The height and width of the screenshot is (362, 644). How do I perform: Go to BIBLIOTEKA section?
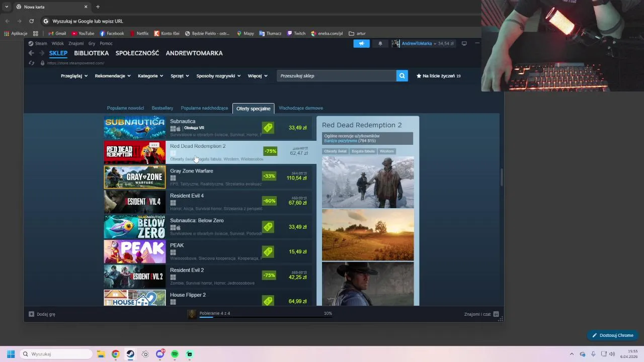[x=91, y=53]
